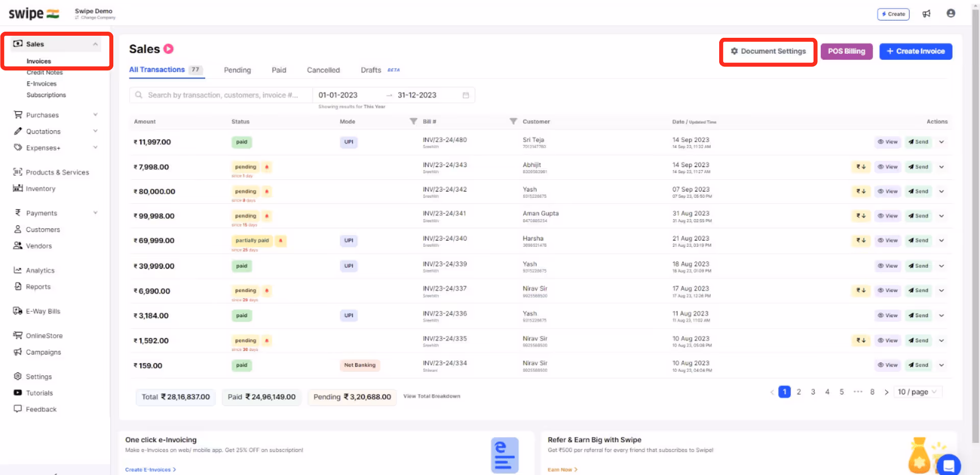The width and height of the screenshot is (980, 475).
Task: Expand the Payments sidebar section
Action: [95, 213]
